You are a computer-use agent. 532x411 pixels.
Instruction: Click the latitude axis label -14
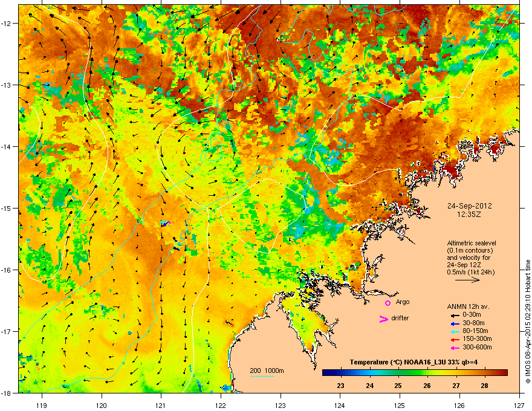point(7,147)
